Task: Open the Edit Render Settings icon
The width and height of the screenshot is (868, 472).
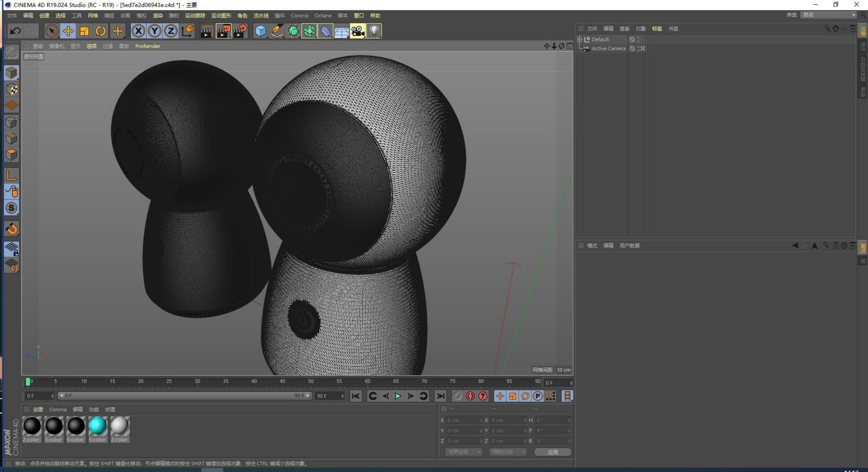Action: (240, 31)
